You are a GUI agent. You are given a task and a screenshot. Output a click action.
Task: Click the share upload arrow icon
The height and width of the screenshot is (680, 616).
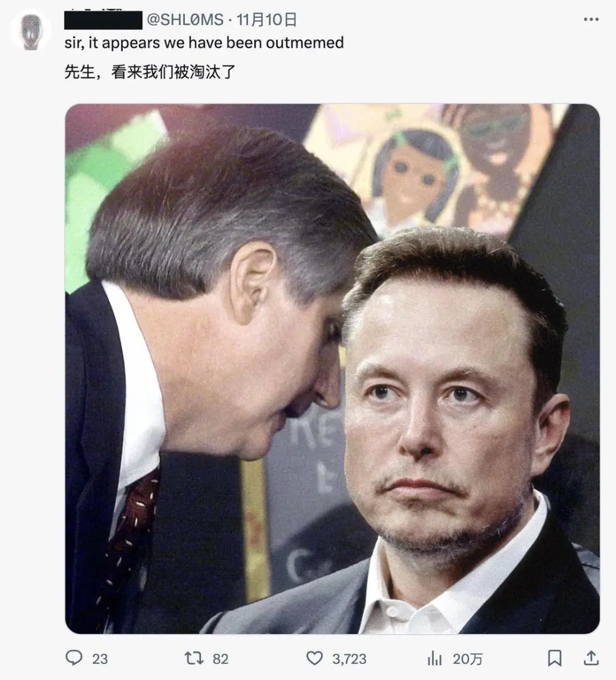tap(591, 658)
